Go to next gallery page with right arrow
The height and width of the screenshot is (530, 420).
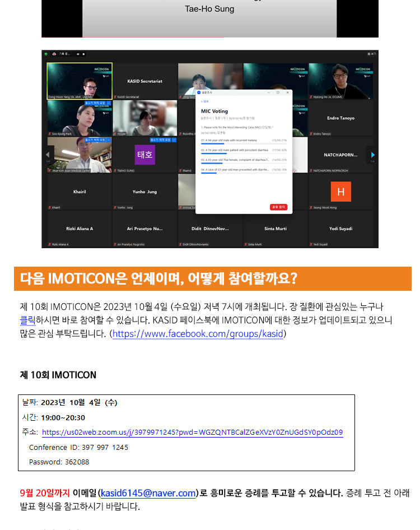[x=372, y=155]
